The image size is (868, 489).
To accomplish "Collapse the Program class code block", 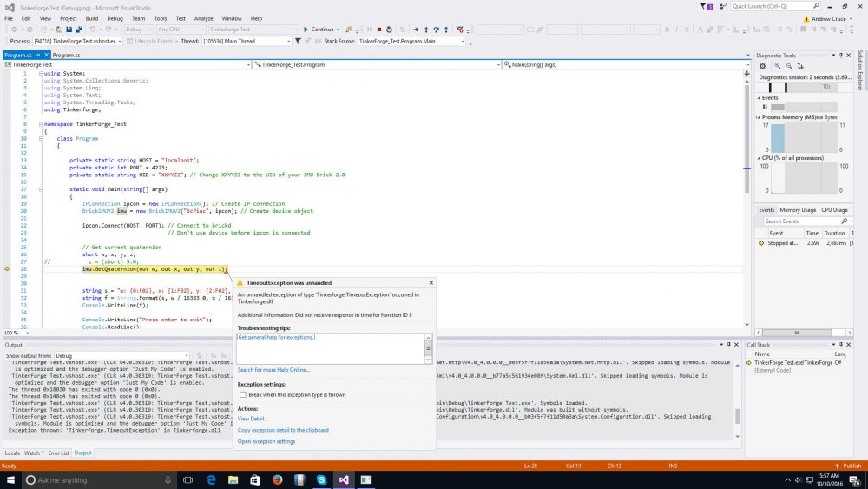I will pos(41,138).
